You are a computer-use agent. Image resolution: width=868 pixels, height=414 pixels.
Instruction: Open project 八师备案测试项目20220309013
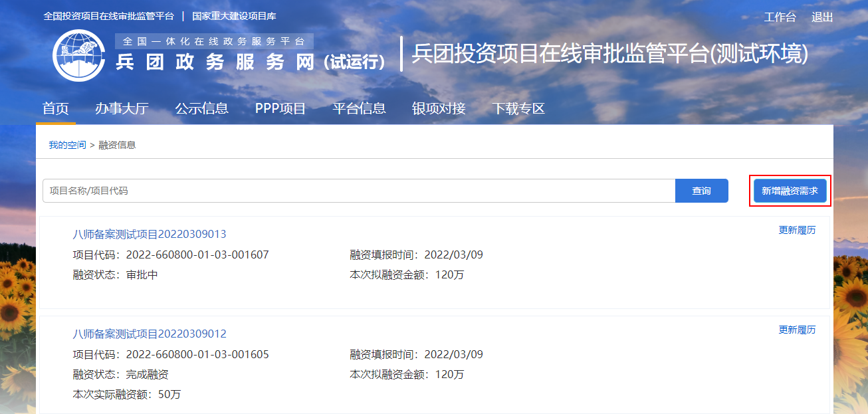point(150,234)
